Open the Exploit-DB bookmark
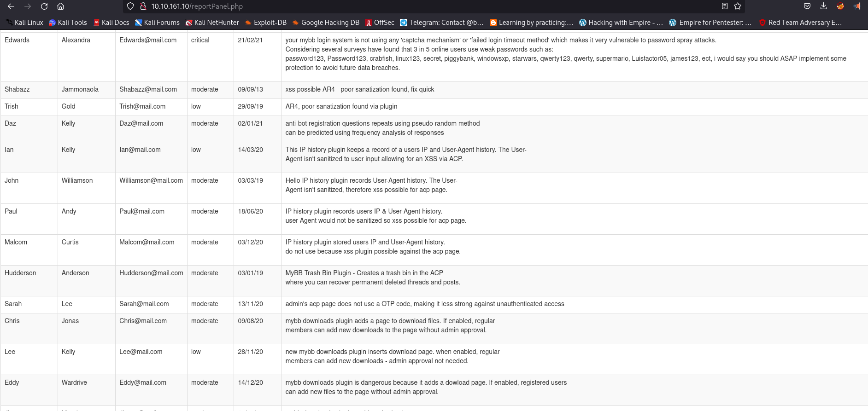 [x=265, y=23]
